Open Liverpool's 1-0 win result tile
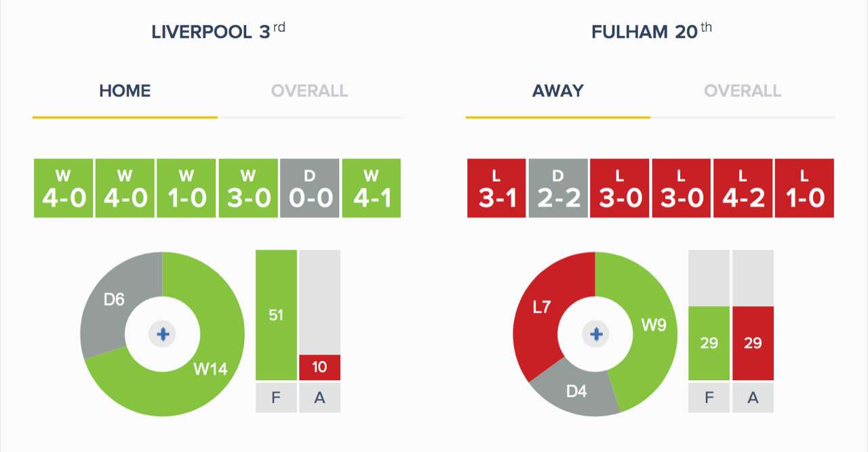Image resolution: width=868 pixels, height=452 pixels. pos(186,188)
